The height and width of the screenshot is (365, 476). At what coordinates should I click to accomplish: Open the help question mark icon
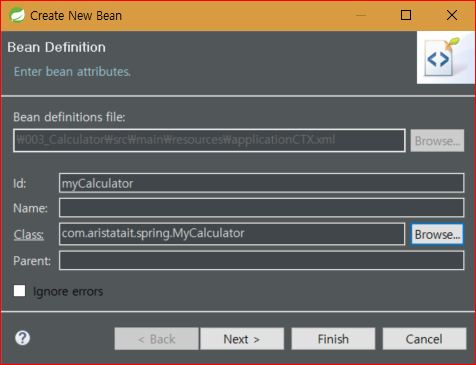coord(22,338)
